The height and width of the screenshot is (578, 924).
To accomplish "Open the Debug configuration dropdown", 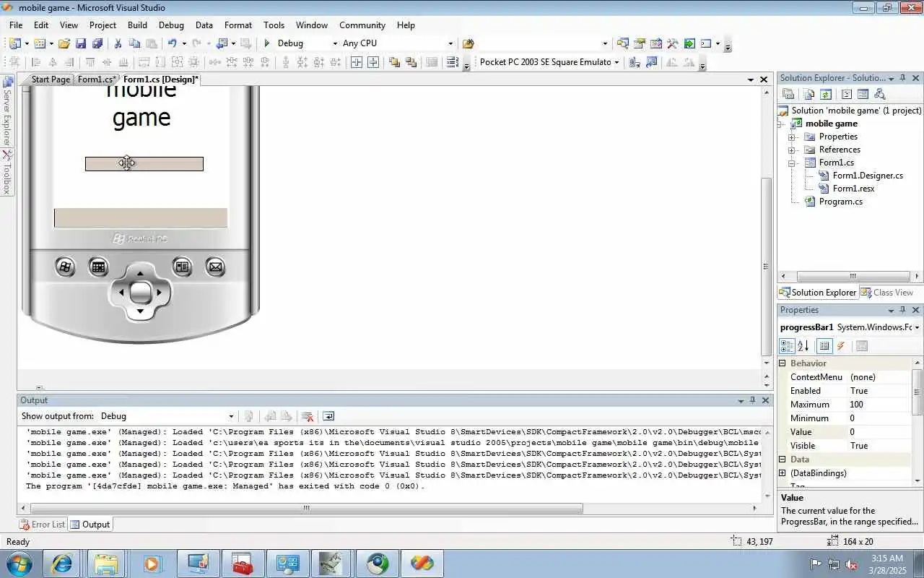I will click(x=335, y=43).
